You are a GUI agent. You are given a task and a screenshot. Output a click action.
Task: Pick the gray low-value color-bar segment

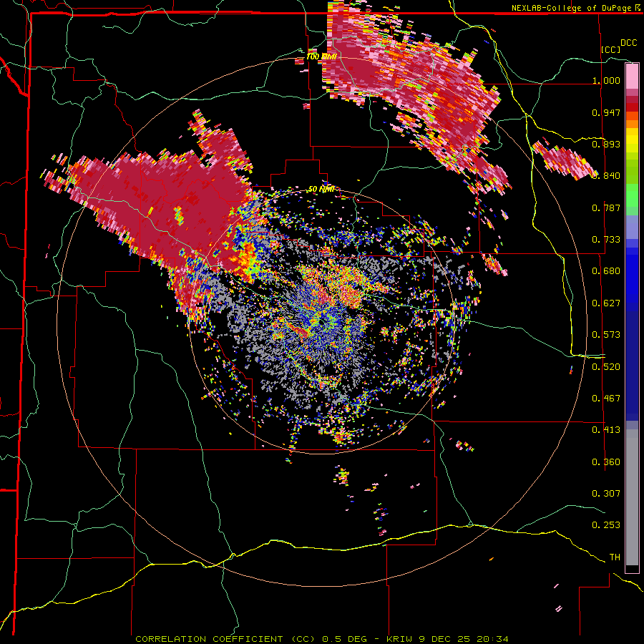[x=632, y=497]
